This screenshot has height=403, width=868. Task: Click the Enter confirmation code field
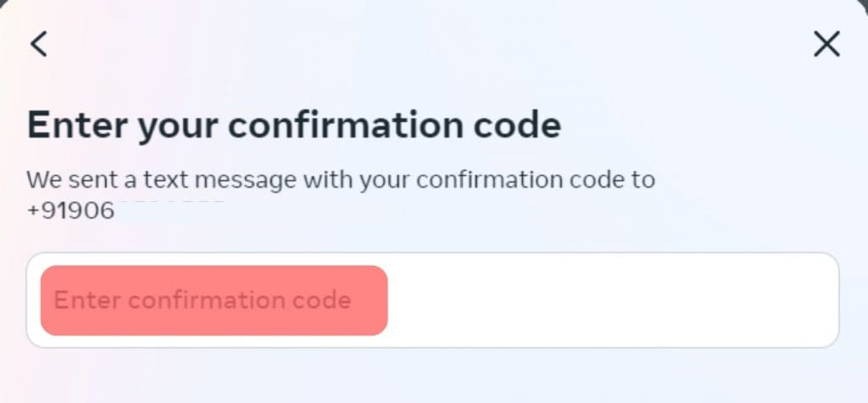coord(432,299)
